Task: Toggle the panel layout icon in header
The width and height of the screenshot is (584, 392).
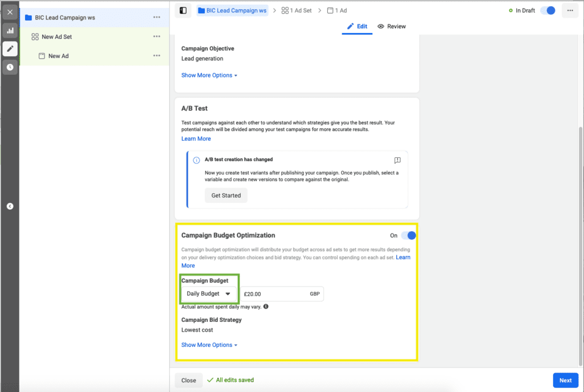Action: (182, 10)
